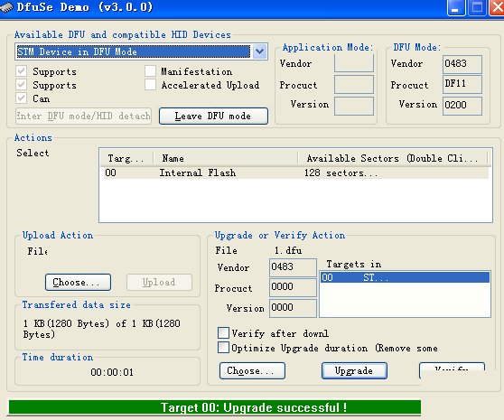Enable Verify after download checkbox
This screenshot has height=420, width=504.
(223, 333)
